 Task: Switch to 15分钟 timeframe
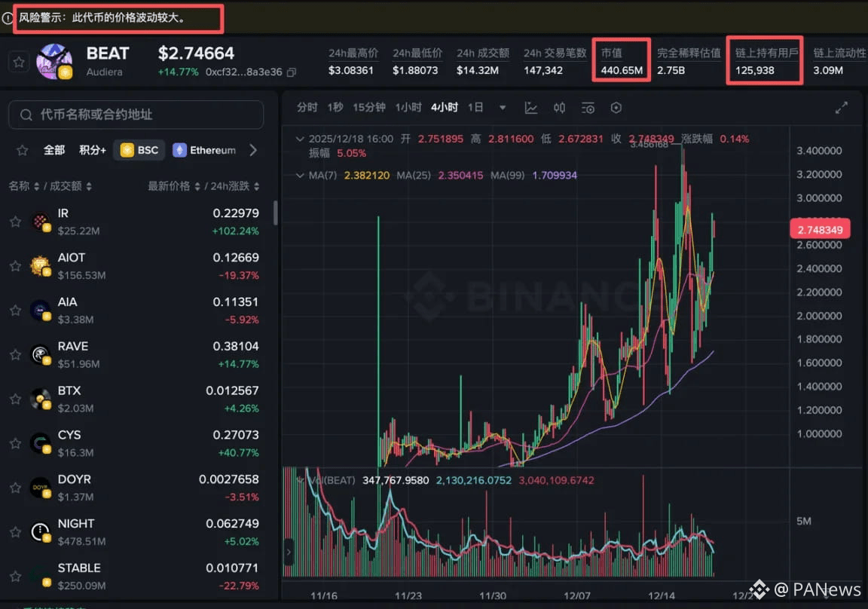tap(368, 108)
